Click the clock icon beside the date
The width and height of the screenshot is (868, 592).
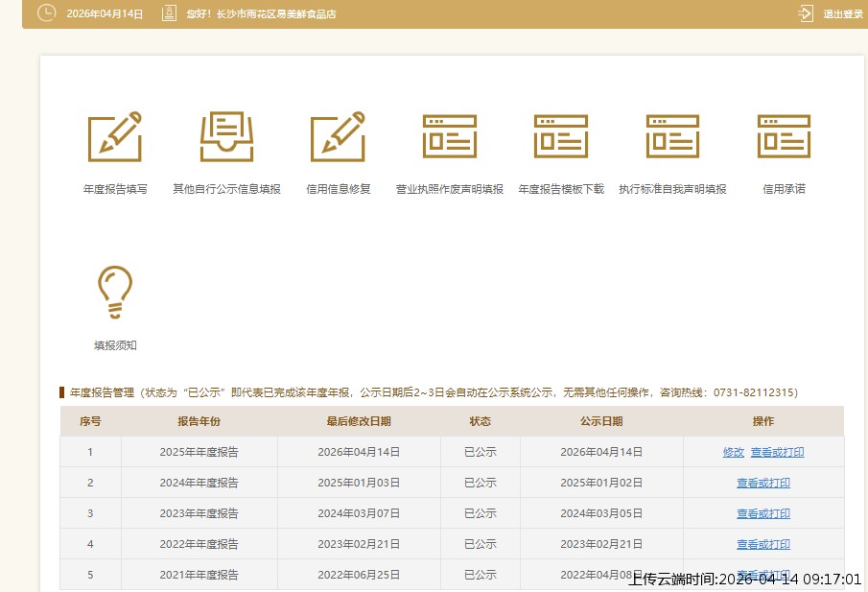point(46,13)
